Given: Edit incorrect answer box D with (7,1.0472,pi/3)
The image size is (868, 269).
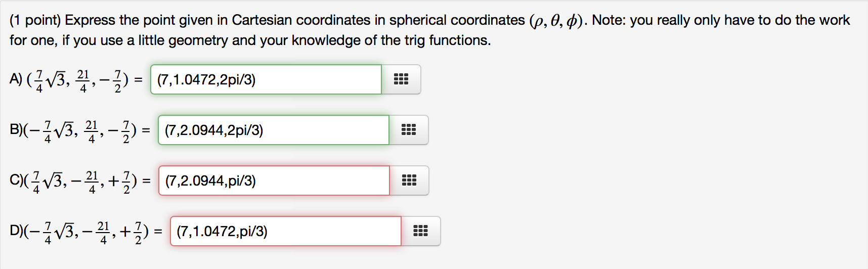Looking at the screenshot, I should (x=286, y=231).
